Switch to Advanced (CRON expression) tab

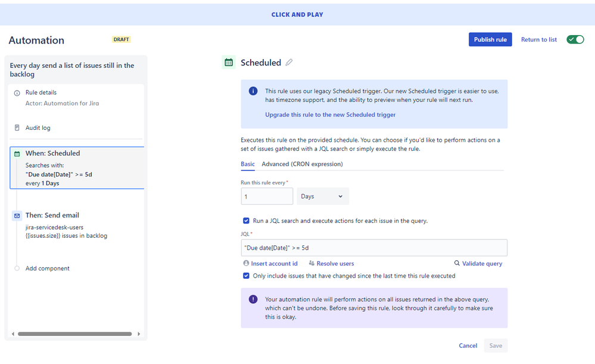302,164
